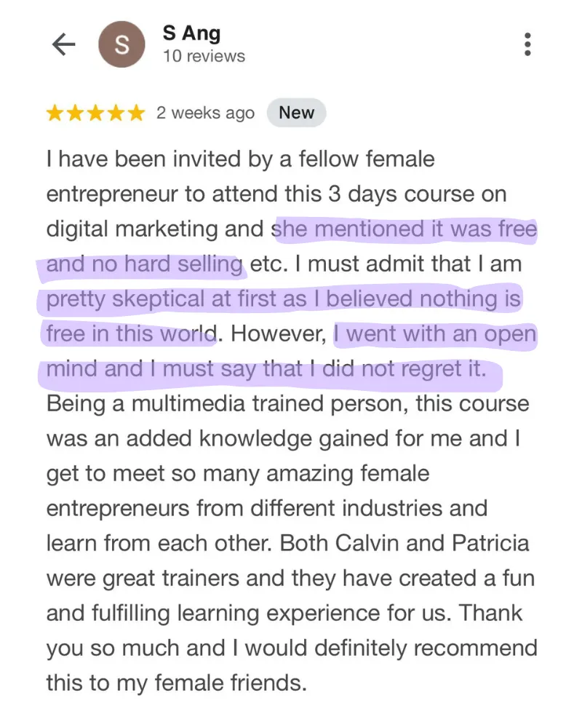Go back using the left arrow

(63, 44)
